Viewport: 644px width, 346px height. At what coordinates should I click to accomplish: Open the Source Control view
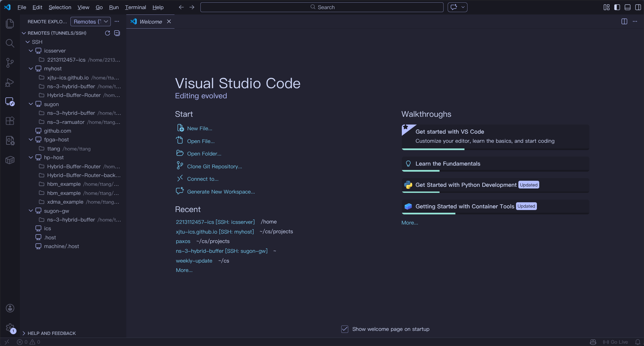[10, 63]
